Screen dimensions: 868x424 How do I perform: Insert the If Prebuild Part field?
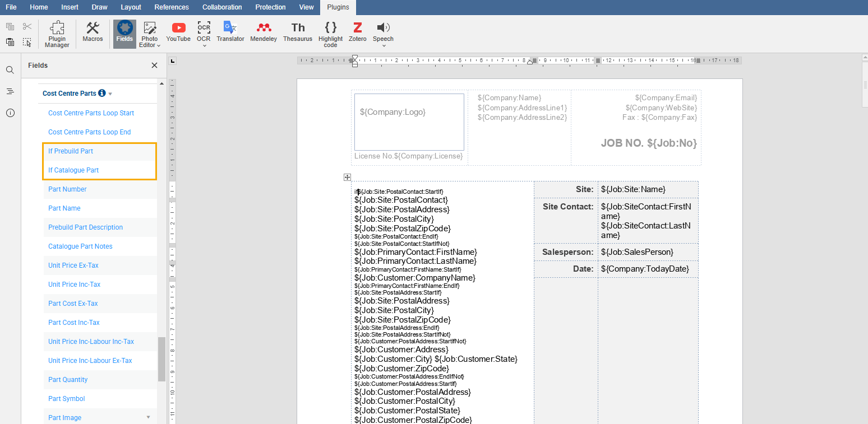(71, 151)
